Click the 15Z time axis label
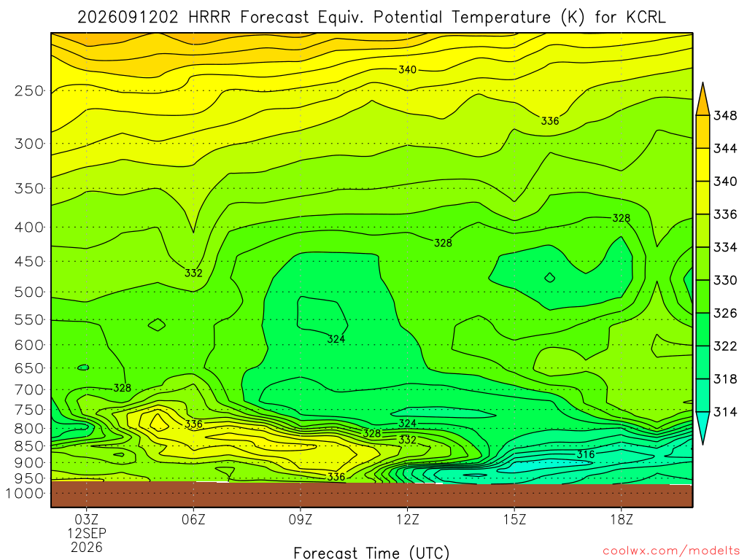747x560 pixels. pyautogui.click(x=515, y=519)
